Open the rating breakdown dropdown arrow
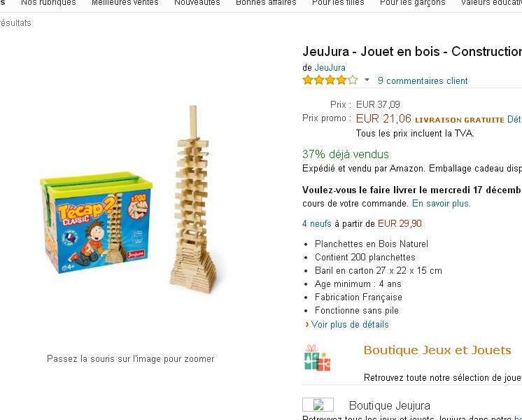Viewport: 522px width, 420px height. [367, 80]
